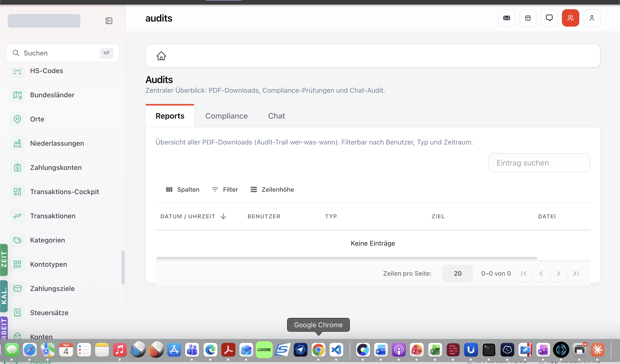Open Niederlassungen in the sidebar
The height and width of the screenshot is (364, 620).
57,143
